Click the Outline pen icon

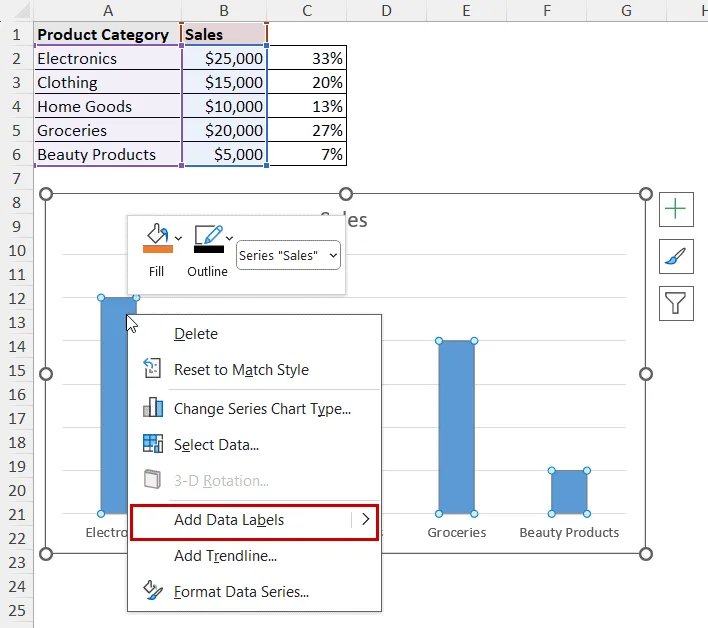point(208,234)
